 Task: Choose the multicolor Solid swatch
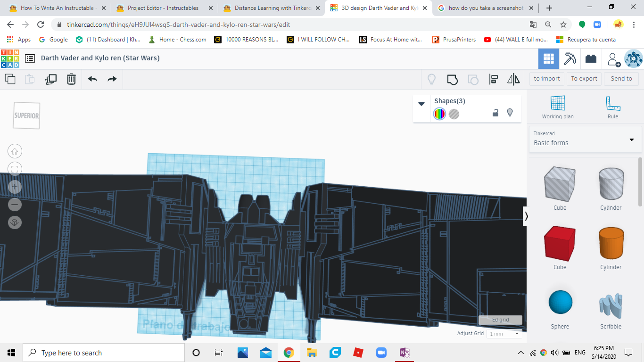[439, 114]
